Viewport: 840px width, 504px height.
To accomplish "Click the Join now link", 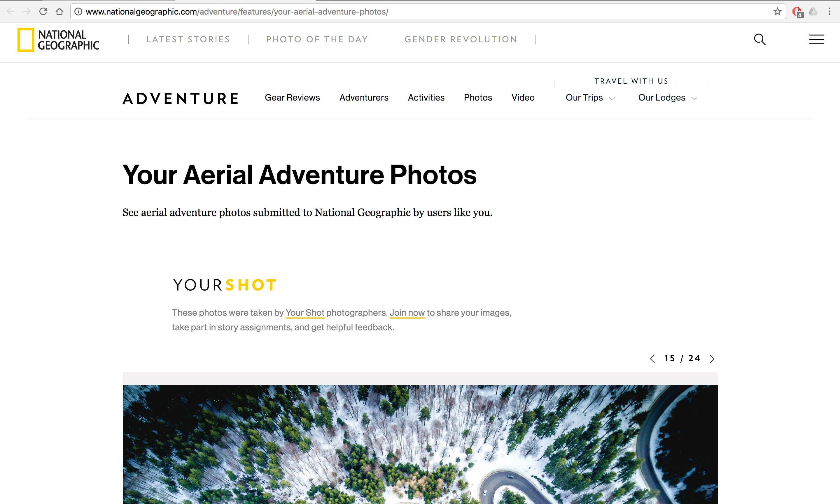I will coord(407,313).
